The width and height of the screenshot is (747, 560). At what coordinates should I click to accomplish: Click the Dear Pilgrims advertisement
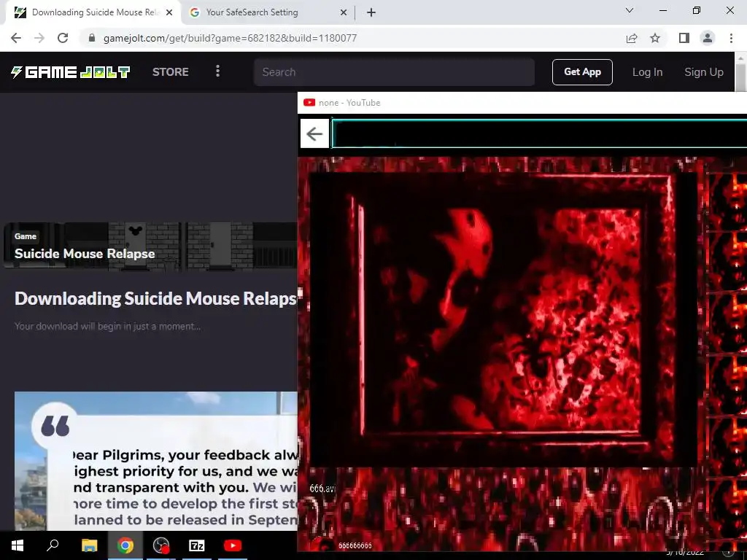156,461
